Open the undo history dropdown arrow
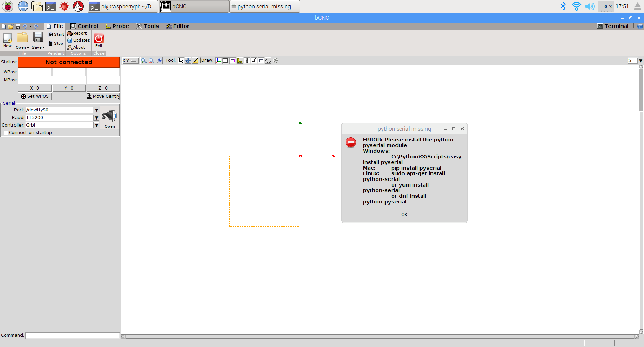Image resolution: width=644 pixels, height=347 pixels. click(30, 26)
